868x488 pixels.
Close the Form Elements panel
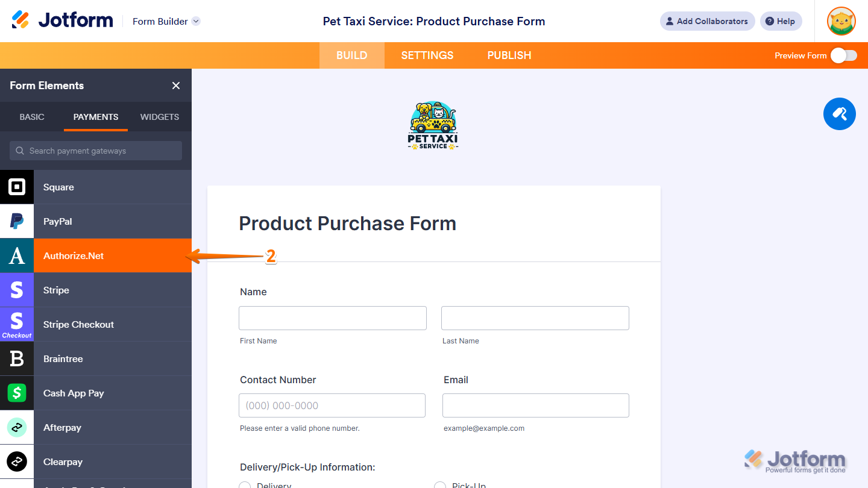[176, 86]
